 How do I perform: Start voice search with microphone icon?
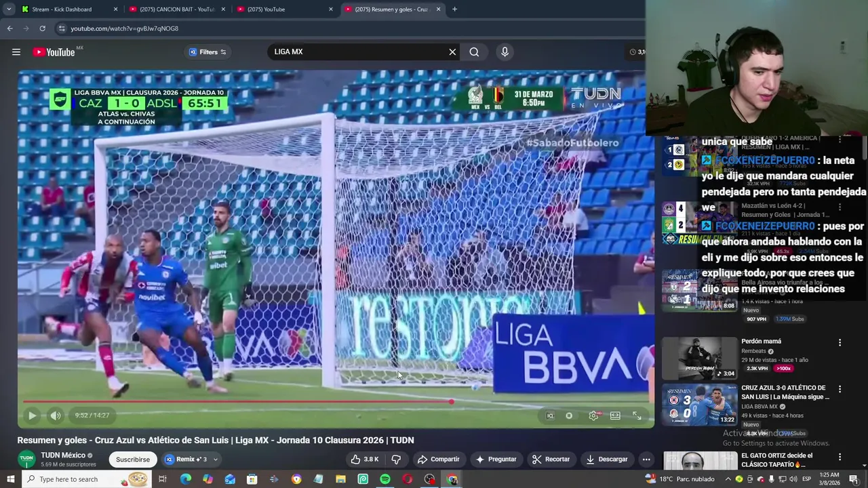click(x=505, y=52)
